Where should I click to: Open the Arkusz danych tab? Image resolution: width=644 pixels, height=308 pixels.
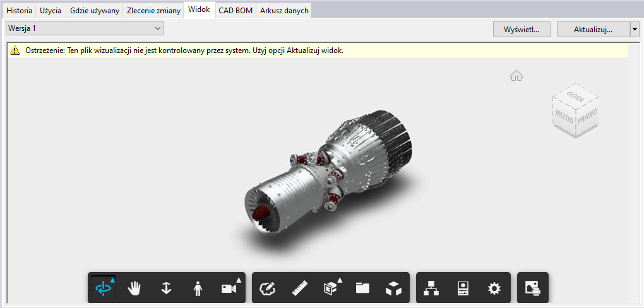point(284,11)
